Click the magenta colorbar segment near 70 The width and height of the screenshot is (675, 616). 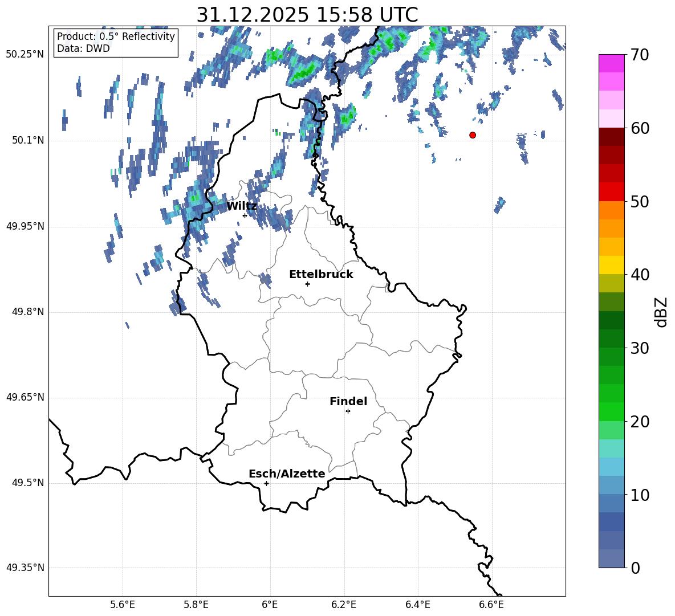point(611,64)
